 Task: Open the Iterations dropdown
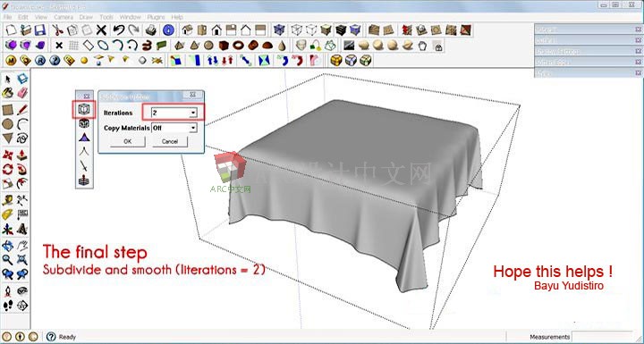coord(192,113)
